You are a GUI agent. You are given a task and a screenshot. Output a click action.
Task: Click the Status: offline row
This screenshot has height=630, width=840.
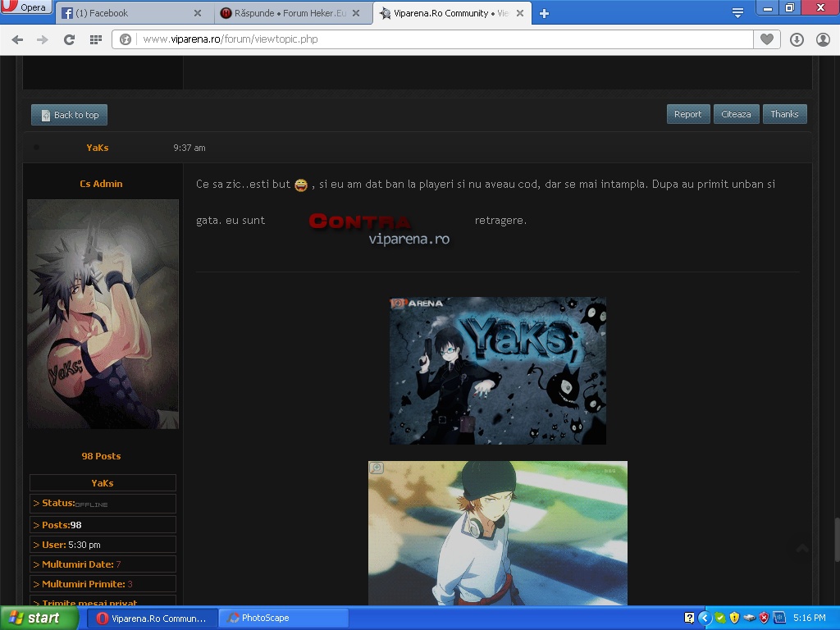pyautogui.click(x=103, y=504)
